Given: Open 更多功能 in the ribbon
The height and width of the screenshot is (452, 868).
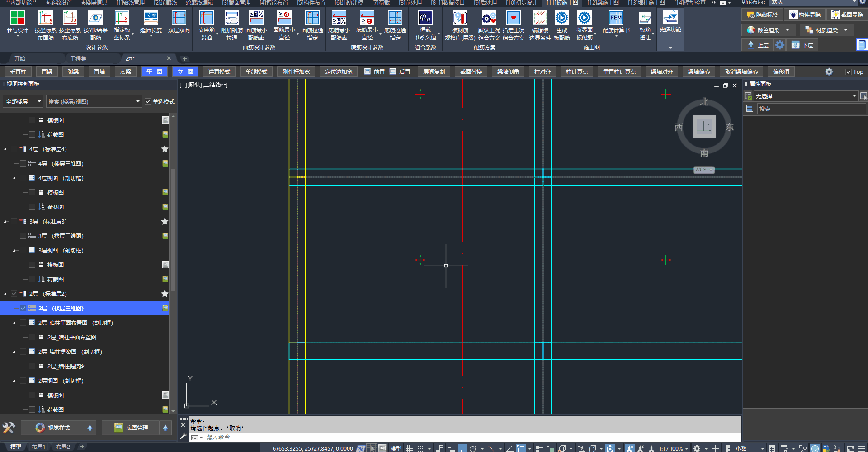Looking at the screenshot, I should coord(670,19).
